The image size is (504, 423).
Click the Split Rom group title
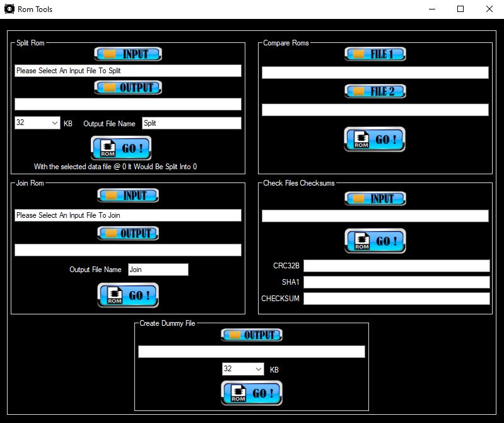pyautogui.click(x=30, y=43)
